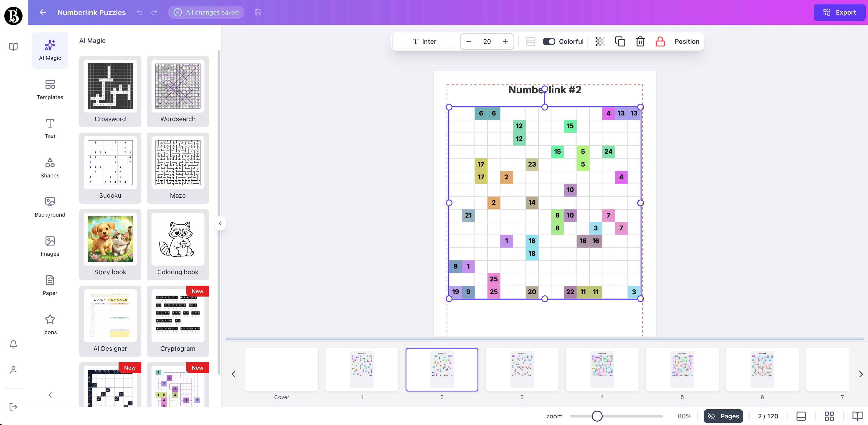Delete the selection with the trash icon

[640, 41]
